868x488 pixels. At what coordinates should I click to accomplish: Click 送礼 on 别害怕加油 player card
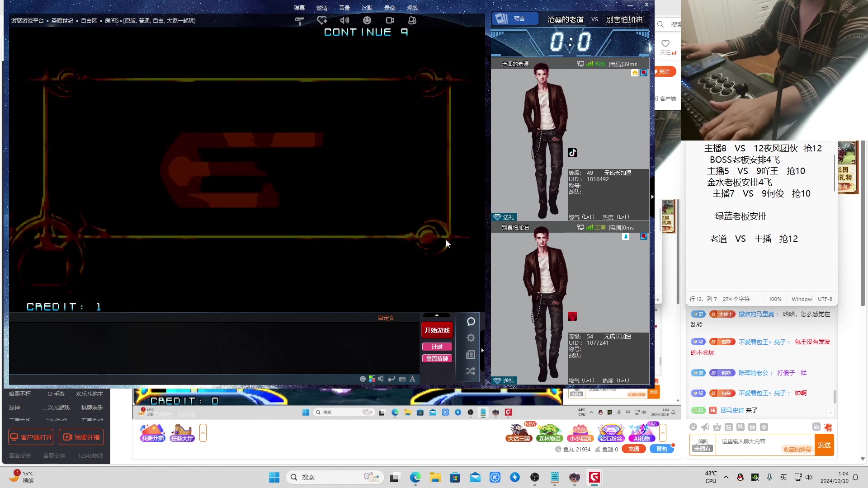(504, 380)
